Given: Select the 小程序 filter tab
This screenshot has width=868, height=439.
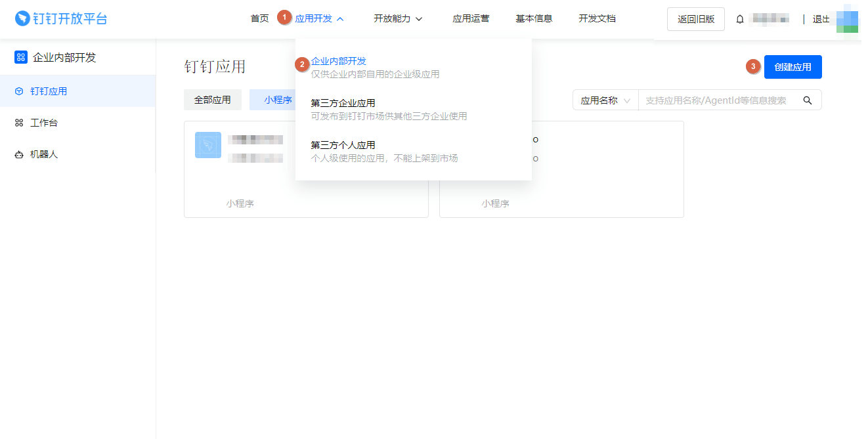Looking at the screenshot, I should (x=278, y=100).
